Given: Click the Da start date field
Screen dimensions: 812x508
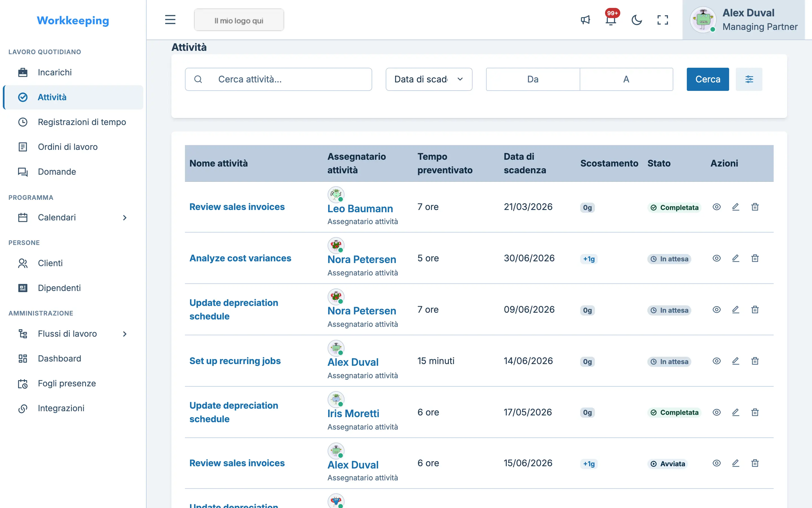Looking at the screenshot, I should click(x=533, y=79).
